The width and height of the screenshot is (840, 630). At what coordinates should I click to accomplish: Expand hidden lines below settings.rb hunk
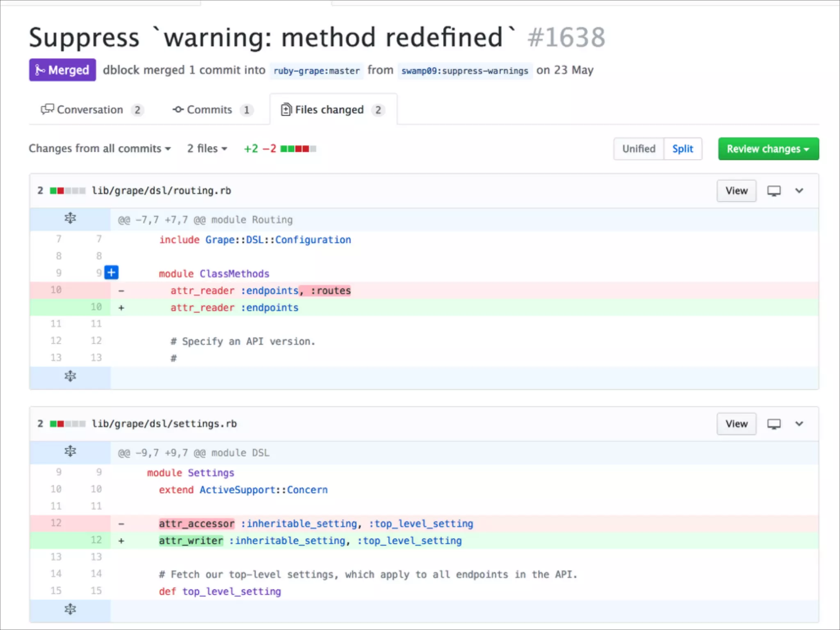point(70,609)
